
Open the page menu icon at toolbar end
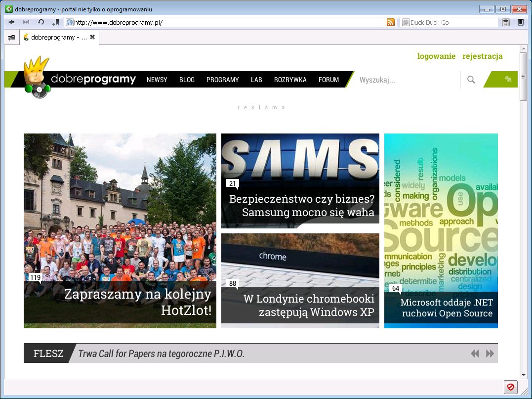pyautogui.click(x=521, y=22)
